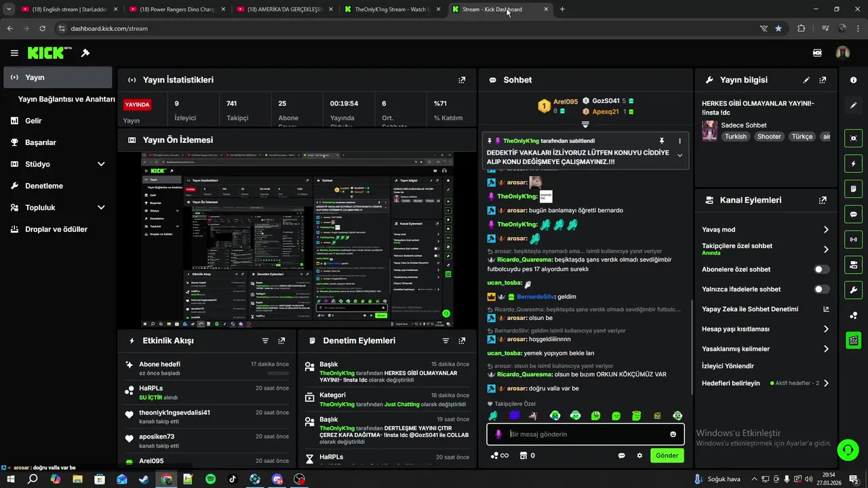
Task: Pop out the Yayın bilgisi panel
Action: click(x=823, y=80)
